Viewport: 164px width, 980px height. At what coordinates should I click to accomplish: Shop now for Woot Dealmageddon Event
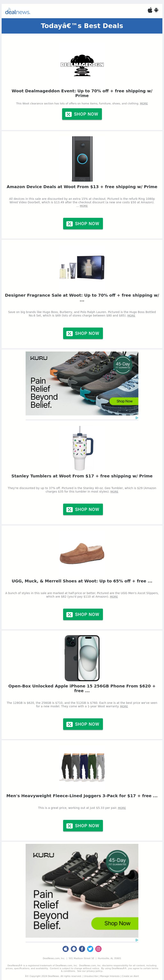pos(82,114)
